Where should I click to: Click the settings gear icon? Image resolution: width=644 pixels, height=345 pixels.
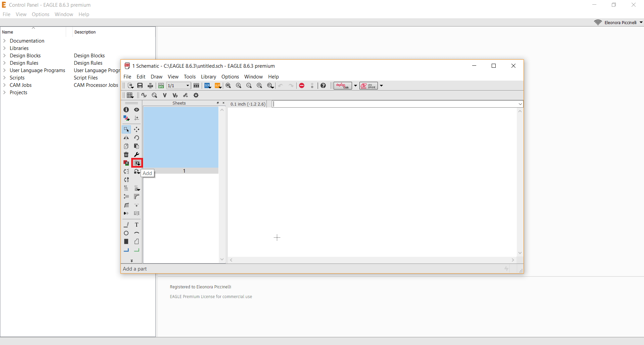[x=196, y=95]
